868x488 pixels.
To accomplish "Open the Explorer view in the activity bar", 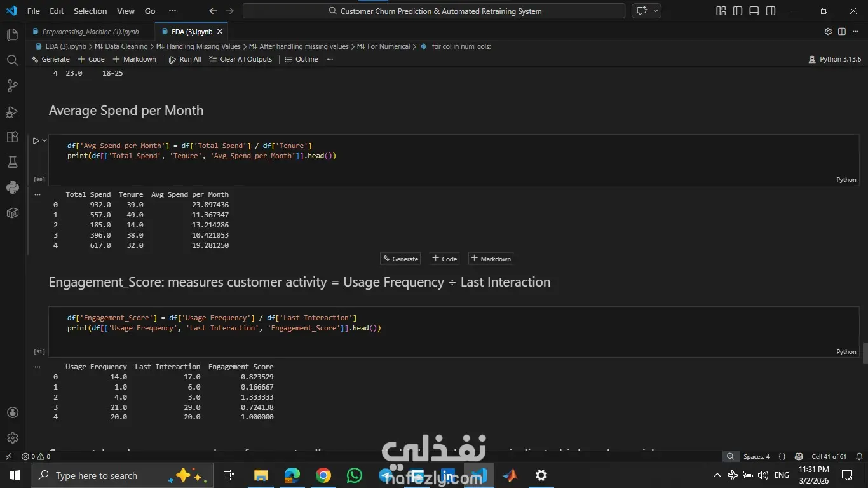I will [12, 35].
